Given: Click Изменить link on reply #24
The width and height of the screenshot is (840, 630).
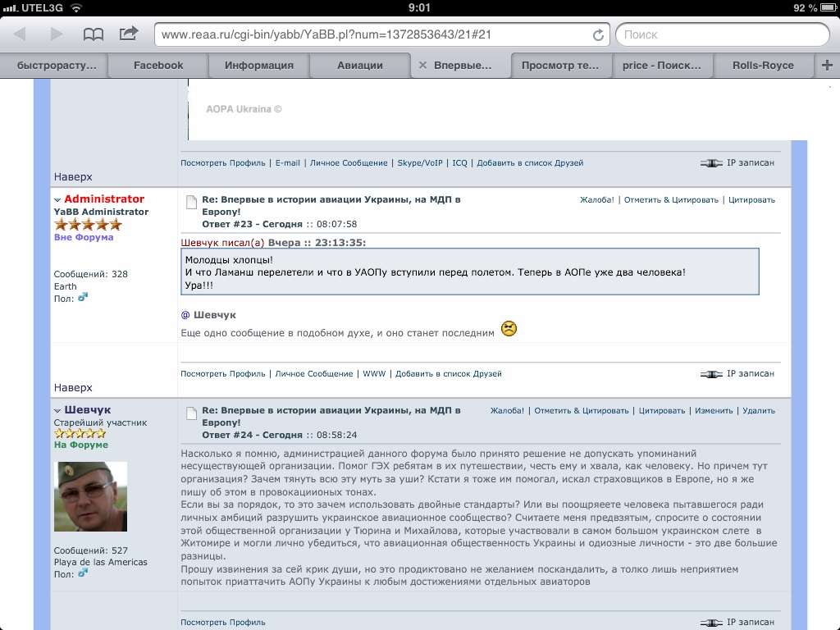Looking at the screenshot, I should point(714,411).
